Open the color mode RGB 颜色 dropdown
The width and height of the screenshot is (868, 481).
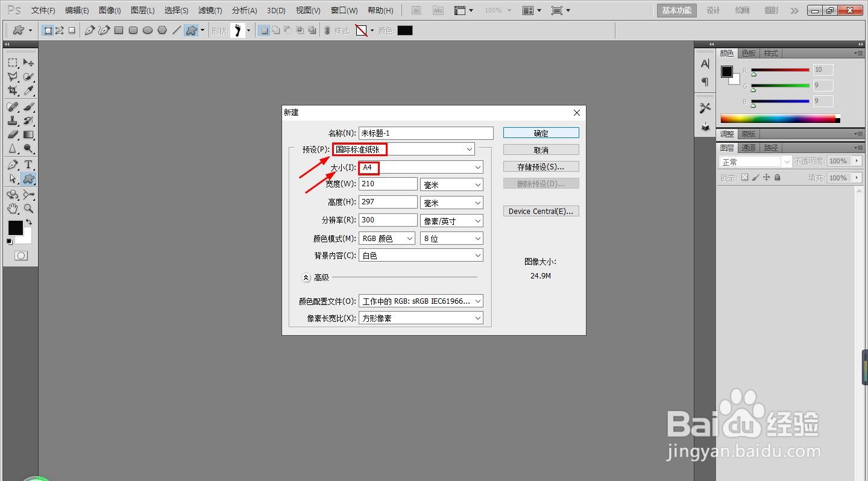pos(387,239)
